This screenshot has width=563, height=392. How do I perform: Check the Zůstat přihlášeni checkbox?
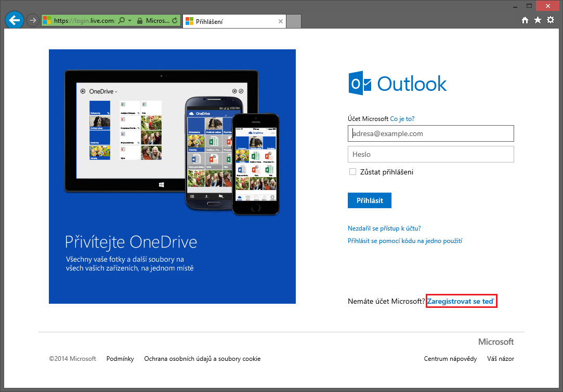[x=352, y=171]
